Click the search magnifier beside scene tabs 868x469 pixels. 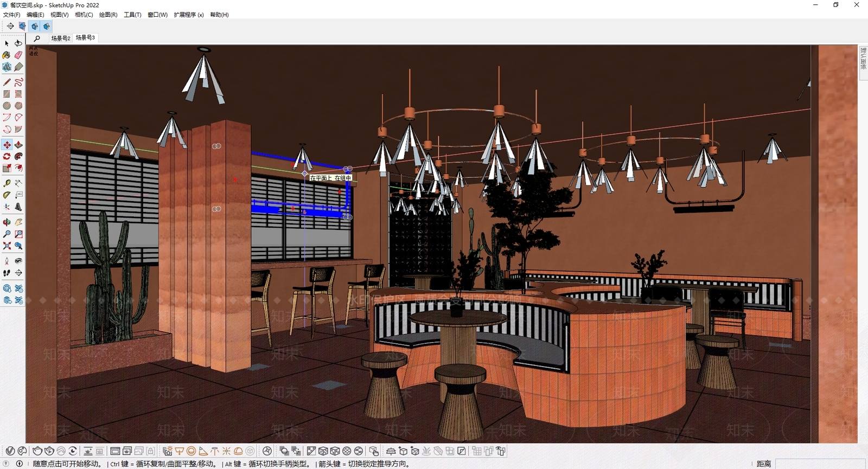[x=37, y=38]
